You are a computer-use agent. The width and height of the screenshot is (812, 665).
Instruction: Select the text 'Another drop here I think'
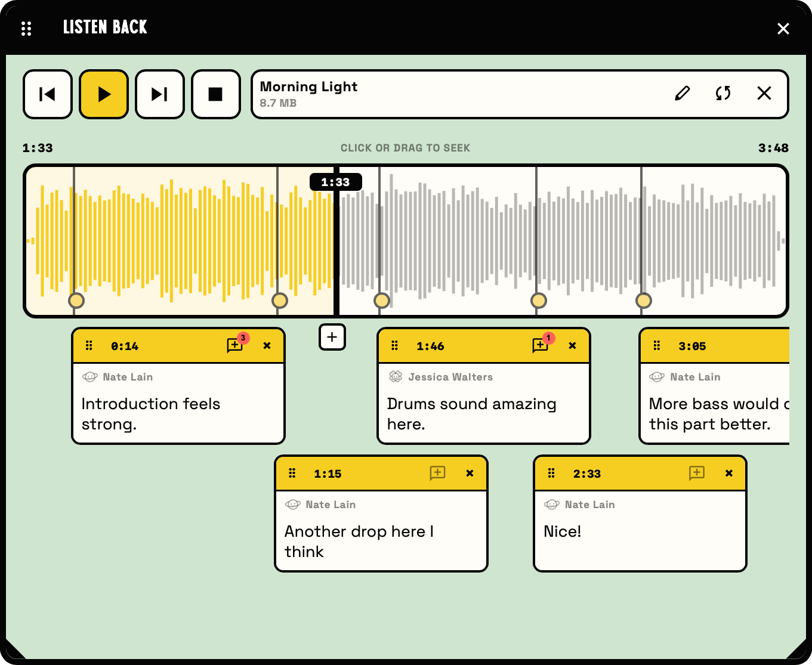point(359,542)
